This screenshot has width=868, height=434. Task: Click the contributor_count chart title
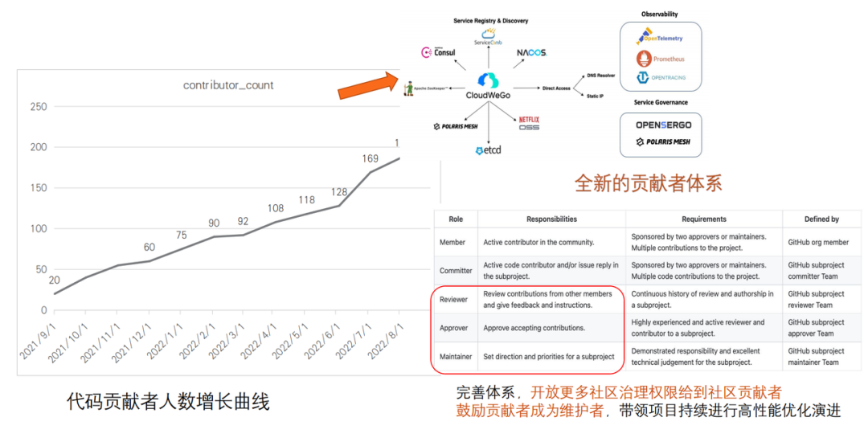228,85
